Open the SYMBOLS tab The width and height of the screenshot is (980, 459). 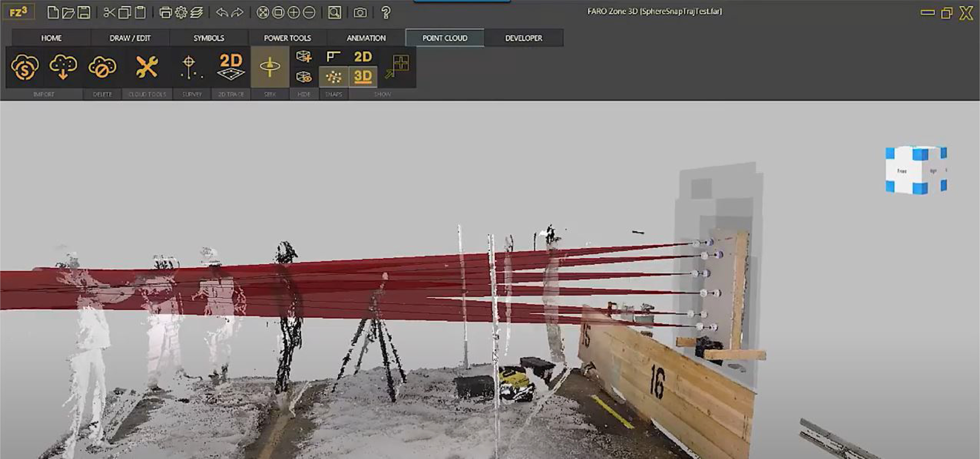pyautogui.click(x=209, y=38)
